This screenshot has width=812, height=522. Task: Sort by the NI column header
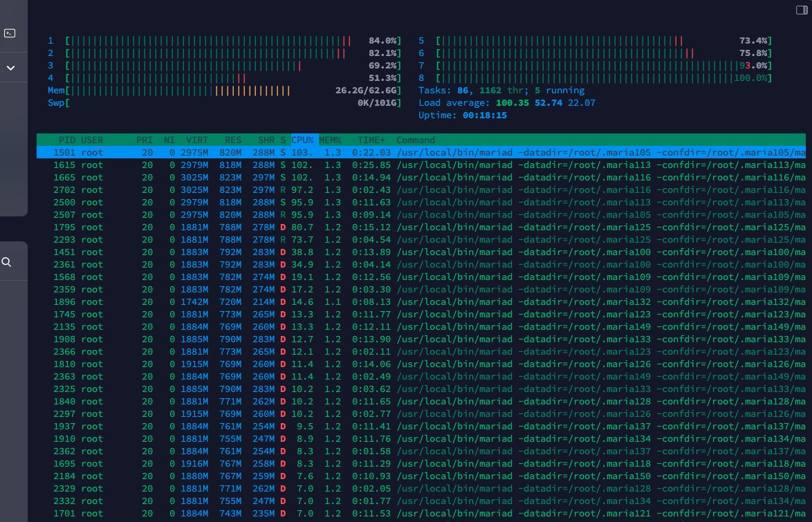point(169,140)
